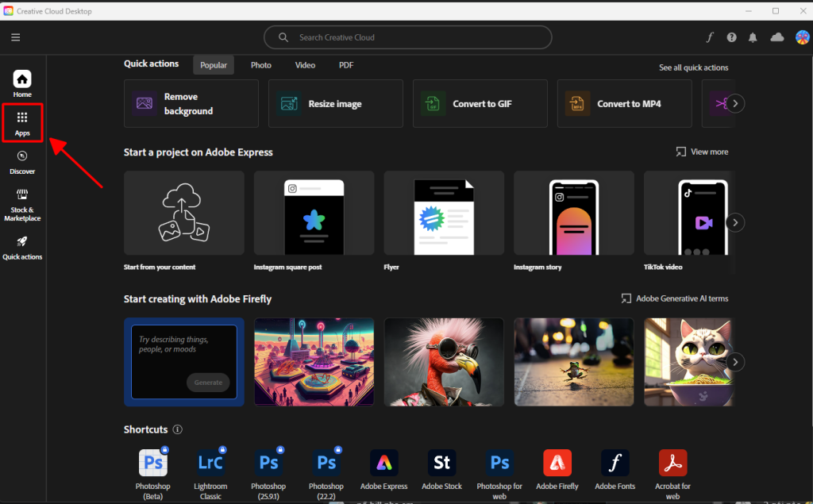Open Stock & Marketplace in sidebar
The width and height of the screenshot is (813, 504).
[21, 206]
